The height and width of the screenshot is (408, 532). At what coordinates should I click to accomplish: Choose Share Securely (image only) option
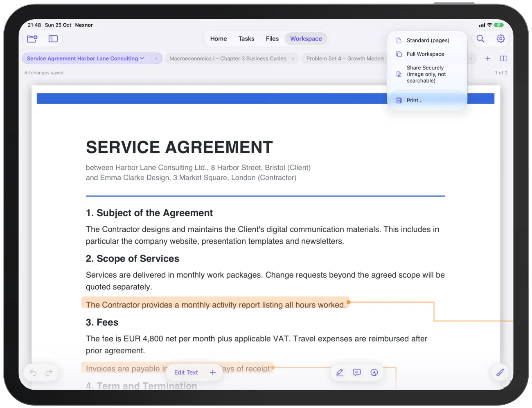(x=427, y=74)
